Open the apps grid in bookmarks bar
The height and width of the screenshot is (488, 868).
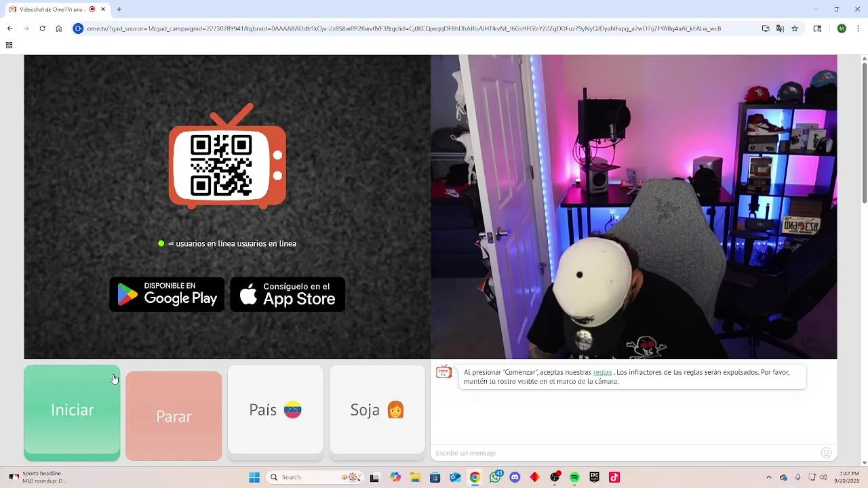click(9, 45)
